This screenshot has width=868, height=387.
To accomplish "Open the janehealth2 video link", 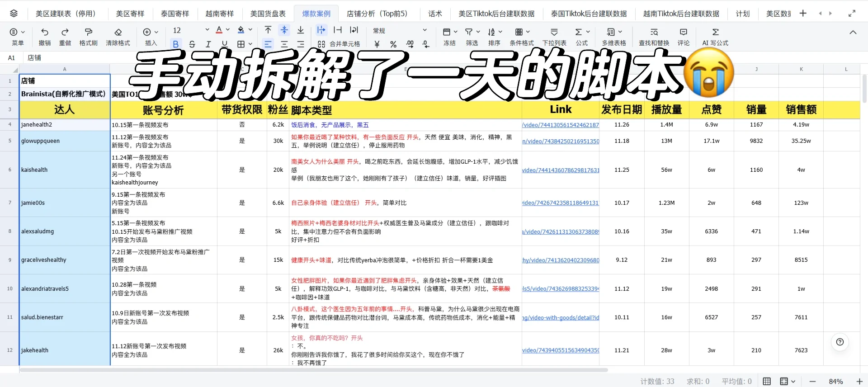I will (561, 125).
